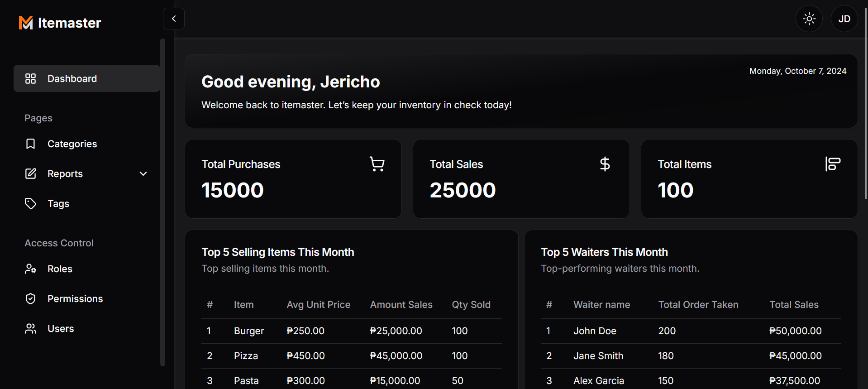This screenshot has width=868, height=389.
Task: Click the bar chart icon in Total Items
Action: (x=833, y=164)
